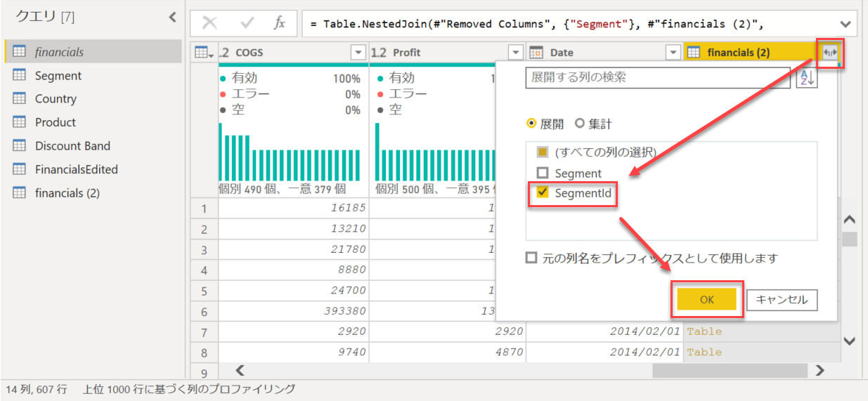Click the horizontal scrollbar thumb

(x=730, y=370)
